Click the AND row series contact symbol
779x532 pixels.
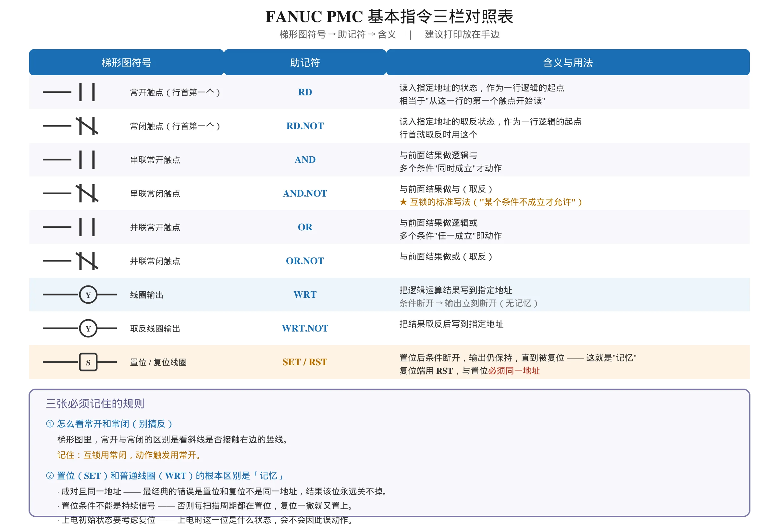click(x=69, y=160)
